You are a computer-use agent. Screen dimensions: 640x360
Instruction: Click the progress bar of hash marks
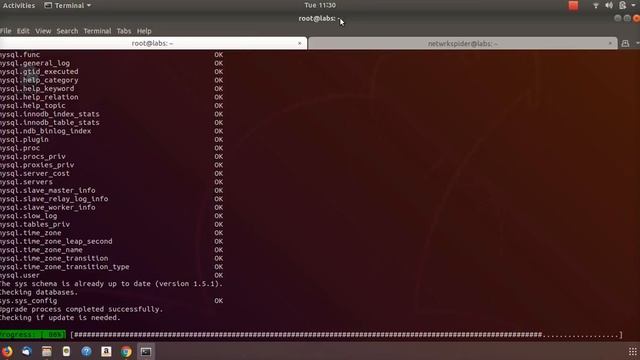(x=347, y=335)
